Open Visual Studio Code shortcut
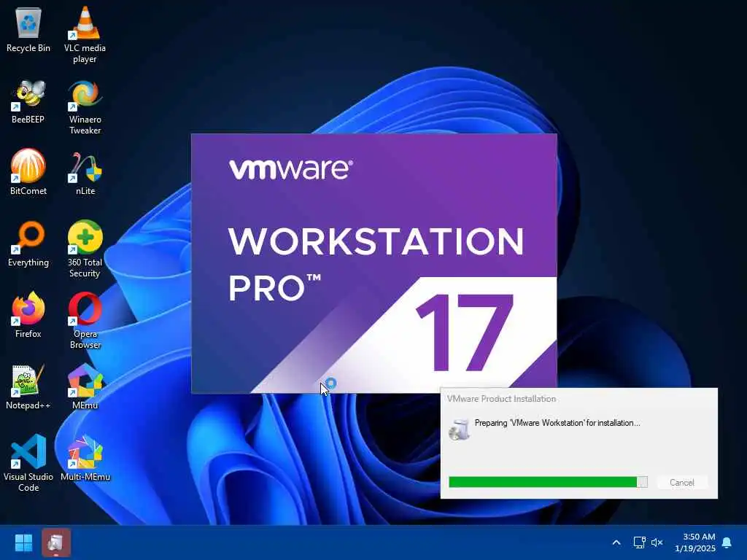This screenshot has height=560, width=747. [28, 463]
